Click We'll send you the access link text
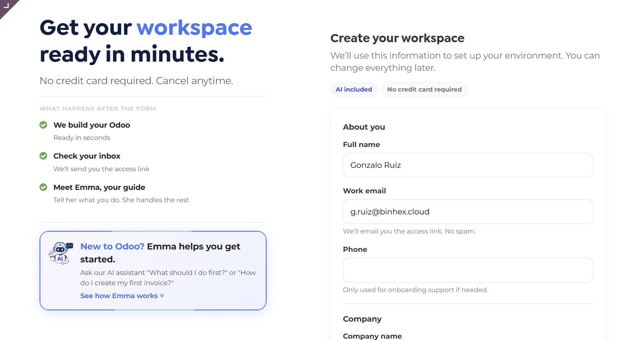644x340 pixels. point(101,169)
